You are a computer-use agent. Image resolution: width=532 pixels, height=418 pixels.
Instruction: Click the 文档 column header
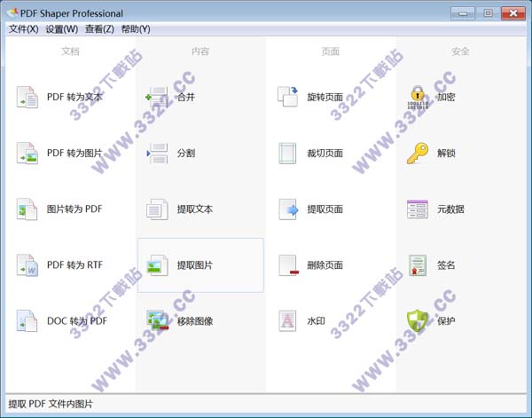pos(71,51)
